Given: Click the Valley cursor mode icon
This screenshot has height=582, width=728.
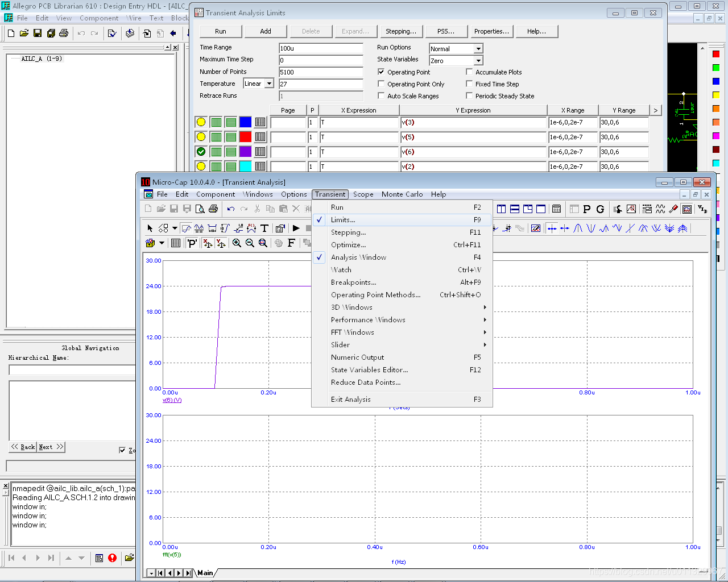Looking at the screenshot, I should point(591,228).
